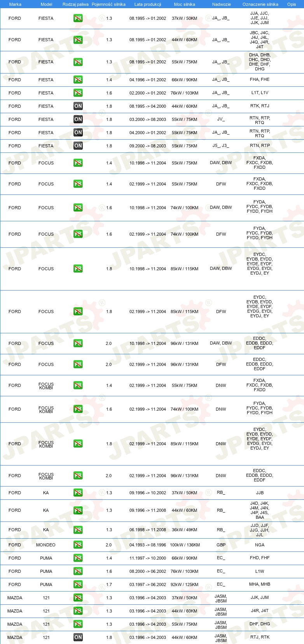Click the petrol icon for KA 36kW/49KM
Viewport: 304px width, 644px height.
coord(78,530)
